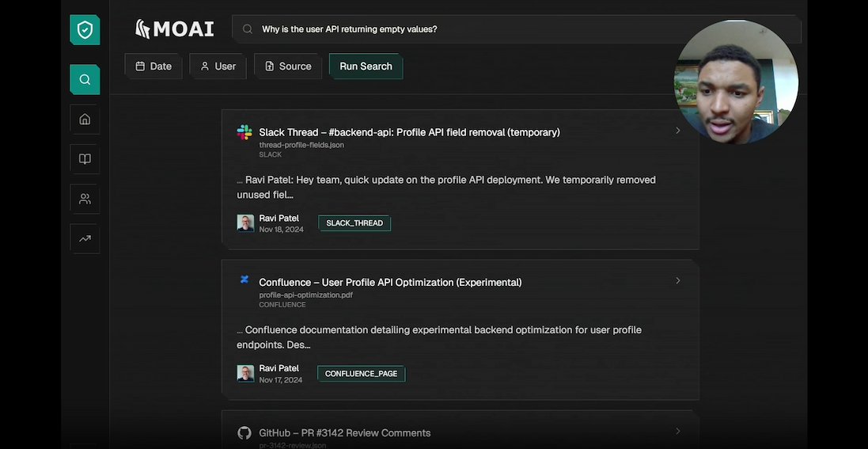Click Ravi Patel avatar on Slack result

(x=245, y=223)
